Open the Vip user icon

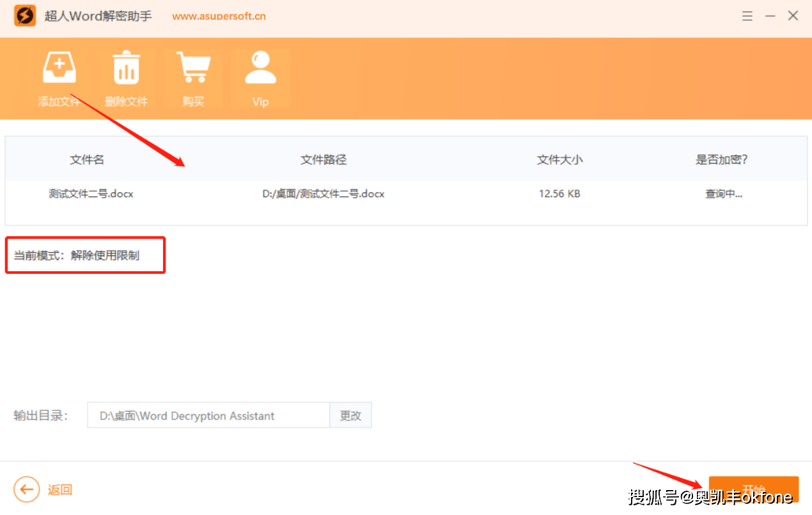point(260,68)
